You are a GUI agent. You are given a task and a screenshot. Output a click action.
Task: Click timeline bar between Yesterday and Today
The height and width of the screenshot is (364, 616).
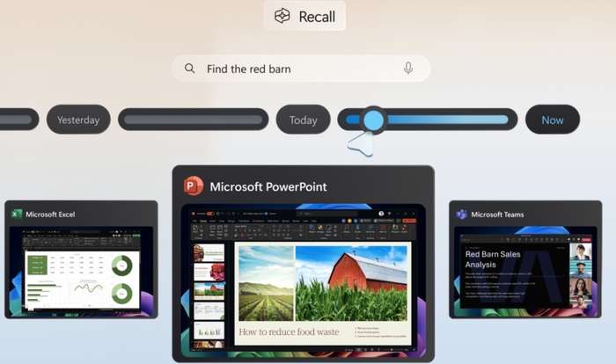coord(194,120)
